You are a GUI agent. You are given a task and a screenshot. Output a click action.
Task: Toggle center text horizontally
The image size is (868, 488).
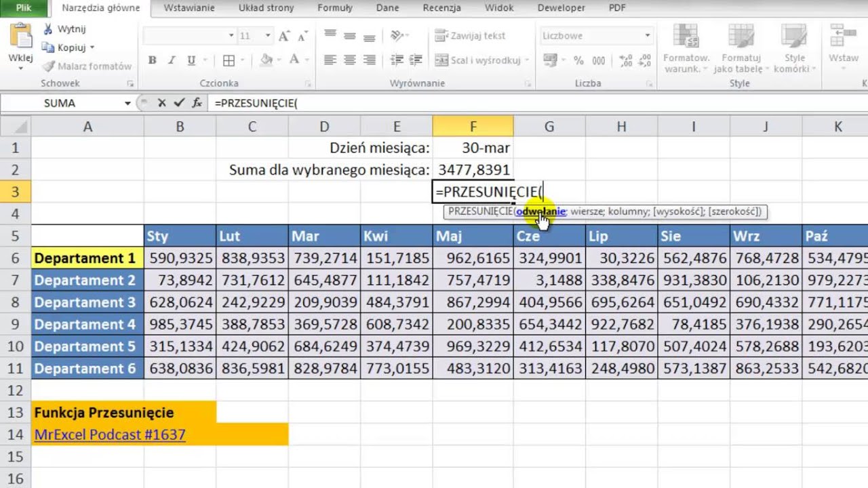[350, 60]
